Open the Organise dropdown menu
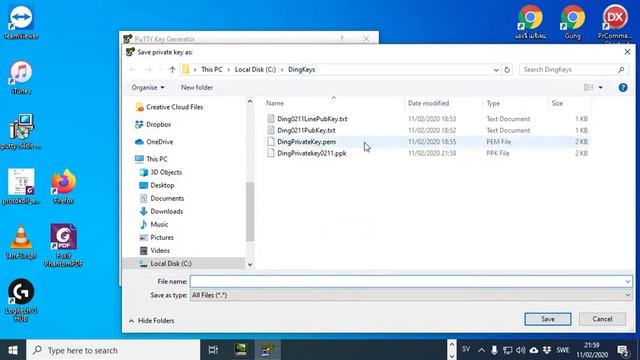 148,87
